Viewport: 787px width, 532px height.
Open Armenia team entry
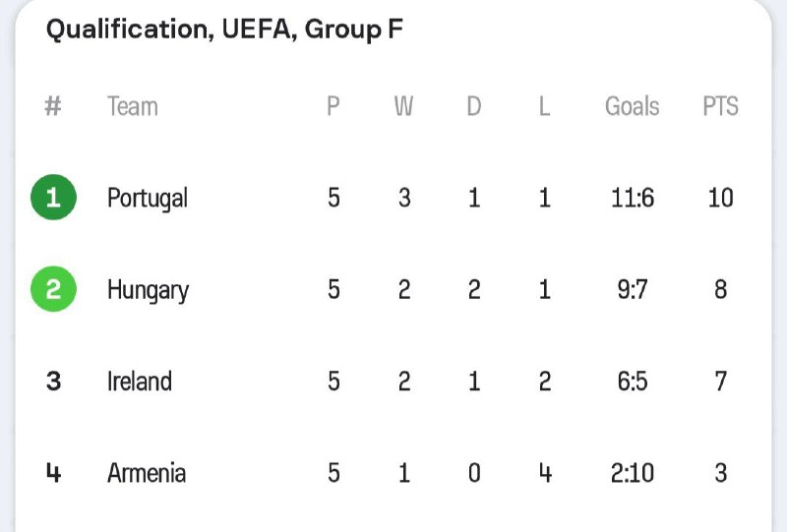(x=147, y=473)
